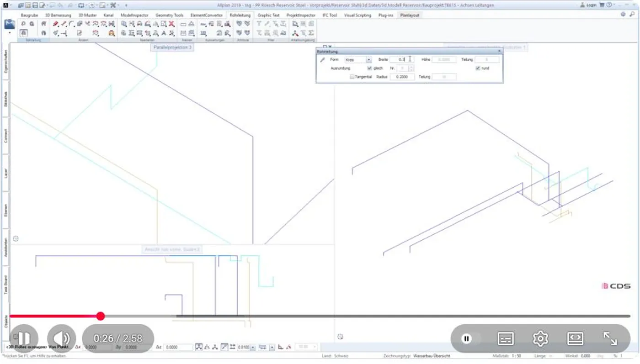Open the 0.0100 grid value dropdown

[x=253, y=347]
